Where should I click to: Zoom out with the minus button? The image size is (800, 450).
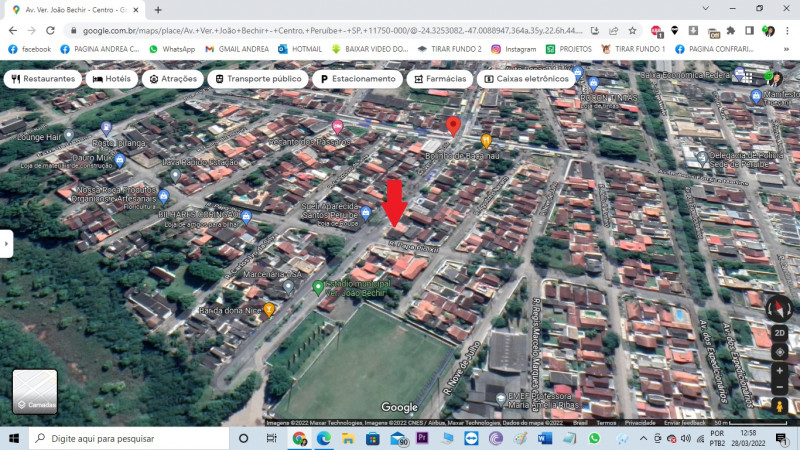(x=779, y=387)
